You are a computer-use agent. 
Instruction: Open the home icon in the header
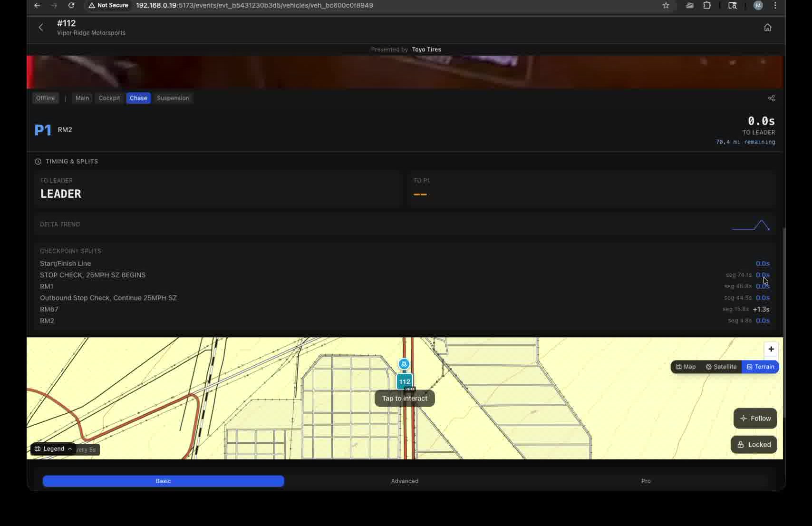(768, 27)
